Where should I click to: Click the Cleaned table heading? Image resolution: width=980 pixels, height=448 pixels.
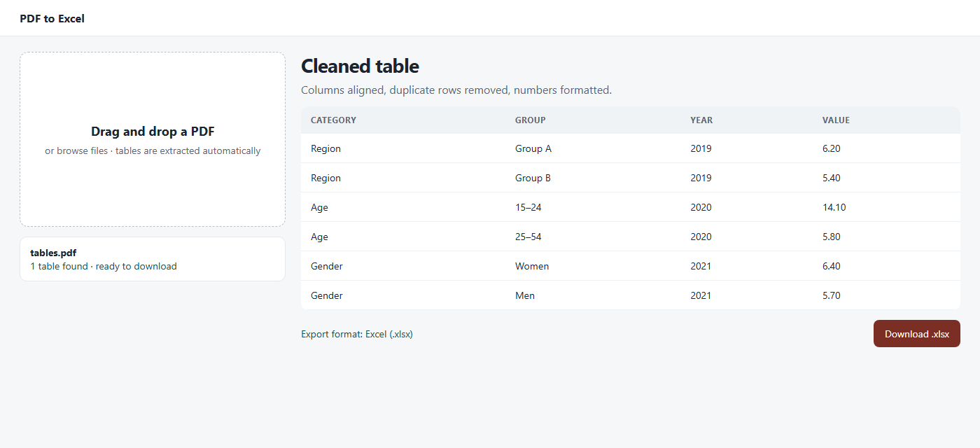click(360, 66)
